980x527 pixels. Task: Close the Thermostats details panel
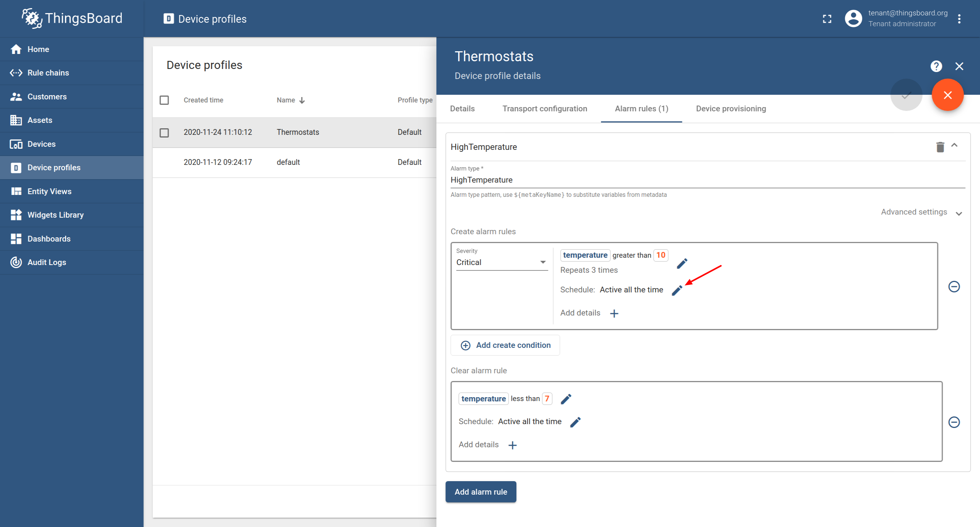pyautogui.click(x=959, y=66)
